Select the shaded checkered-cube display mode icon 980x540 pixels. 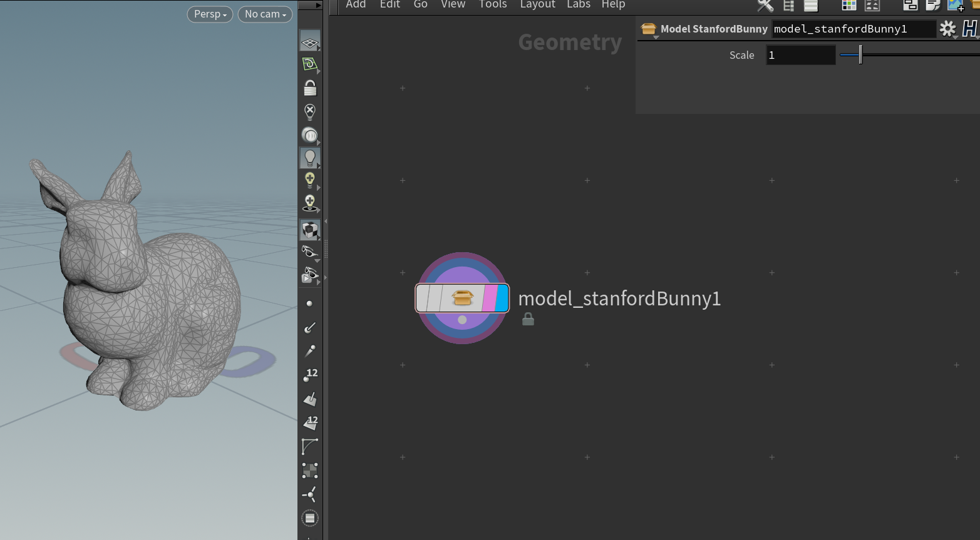(x=310, y=230)
